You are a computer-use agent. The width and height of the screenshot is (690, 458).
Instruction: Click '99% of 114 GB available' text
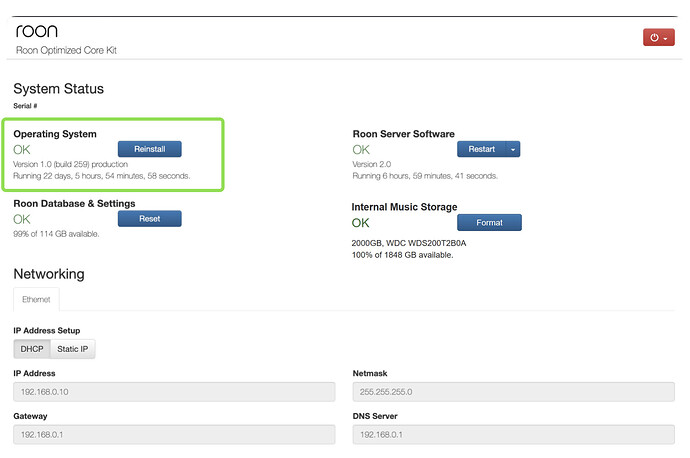[56, 234]
